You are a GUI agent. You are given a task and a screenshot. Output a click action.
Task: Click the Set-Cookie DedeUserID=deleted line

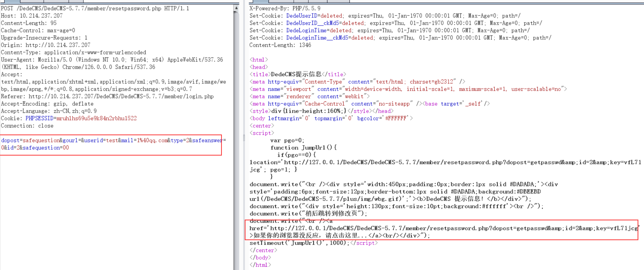point(385,16)
